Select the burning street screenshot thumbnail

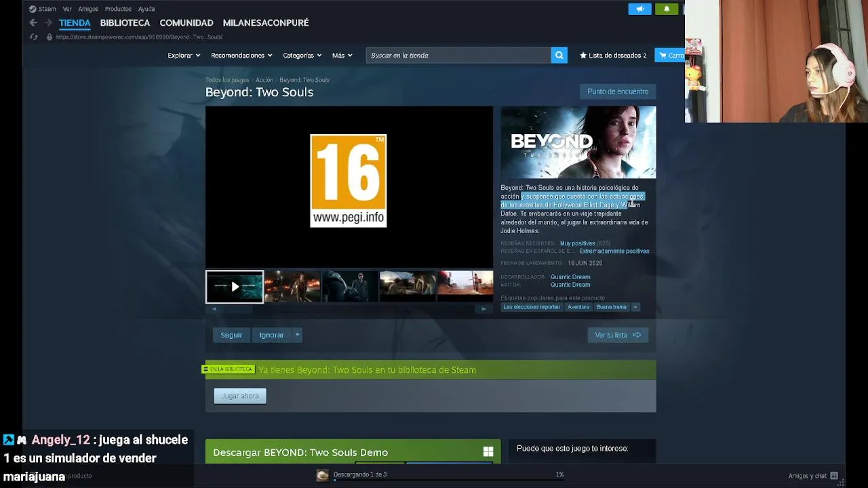(292, 287)
